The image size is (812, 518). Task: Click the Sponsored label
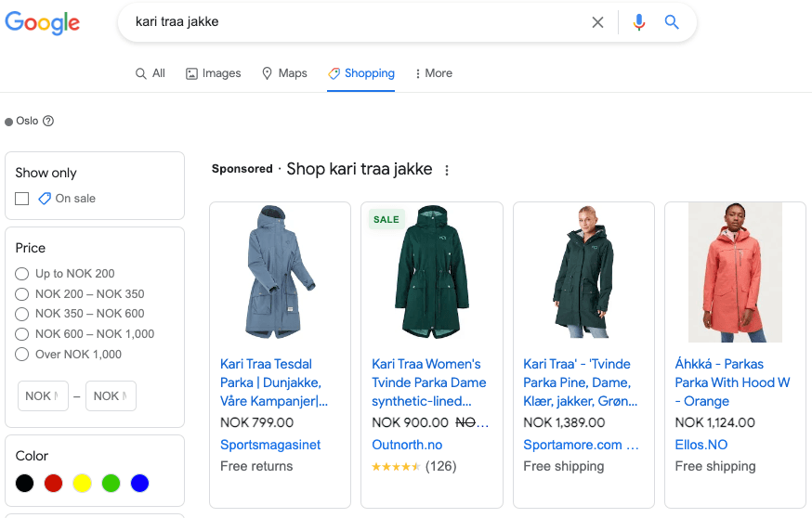[x=242, y=169]
